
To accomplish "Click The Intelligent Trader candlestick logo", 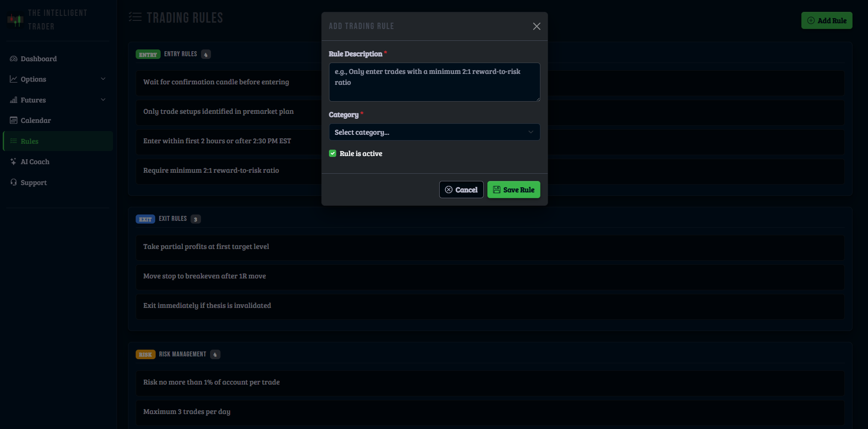I will pos(15,19).
